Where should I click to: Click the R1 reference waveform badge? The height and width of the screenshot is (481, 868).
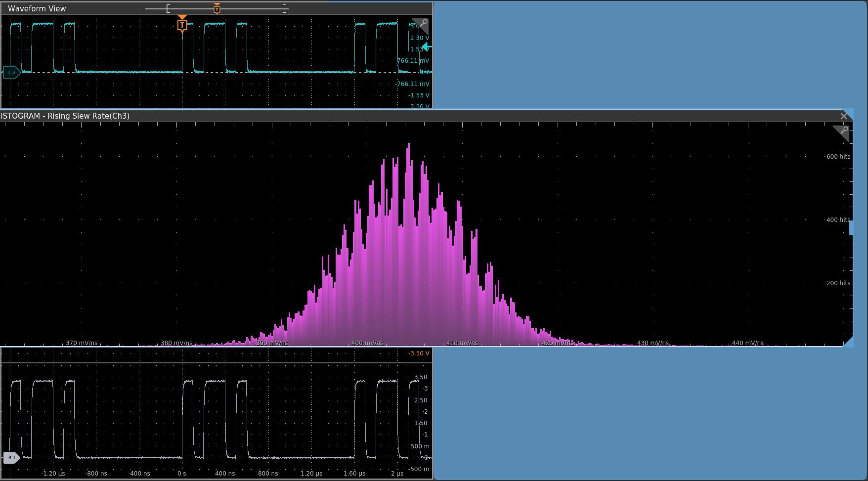coord(11,458)
